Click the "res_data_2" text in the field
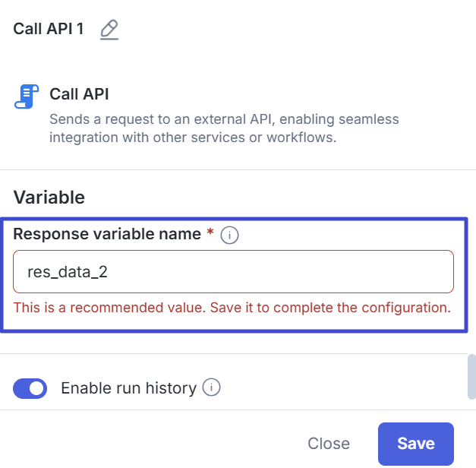476x468 pixels. [68, 271]
